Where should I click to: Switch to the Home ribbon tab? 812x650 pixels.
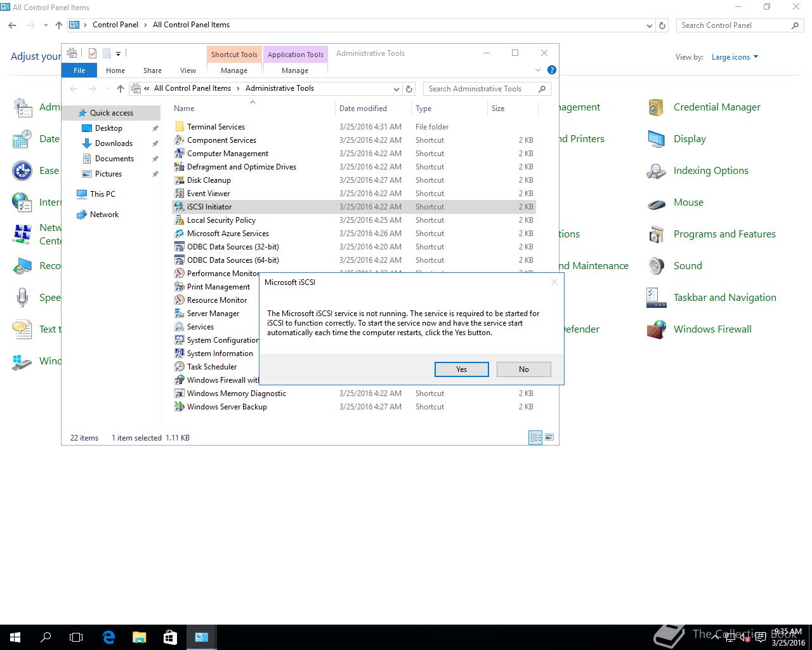tap(115, 70)
